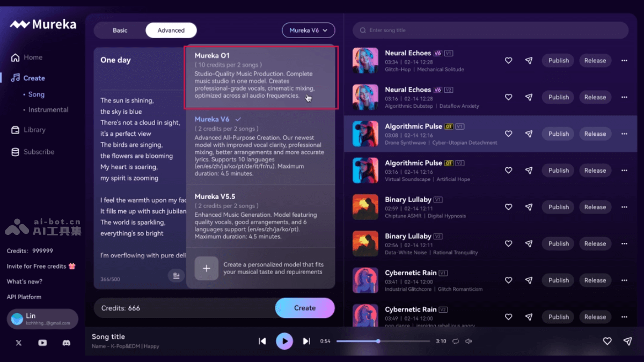This screenshot has width=644, height=362.
Task: Switch to the Advanced tab
Action: pyautogui.click(x=171, y=30)
